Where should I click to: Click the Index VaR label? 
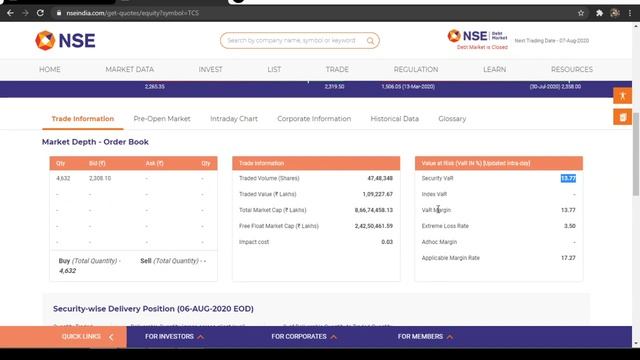click(x=434, y=194)
